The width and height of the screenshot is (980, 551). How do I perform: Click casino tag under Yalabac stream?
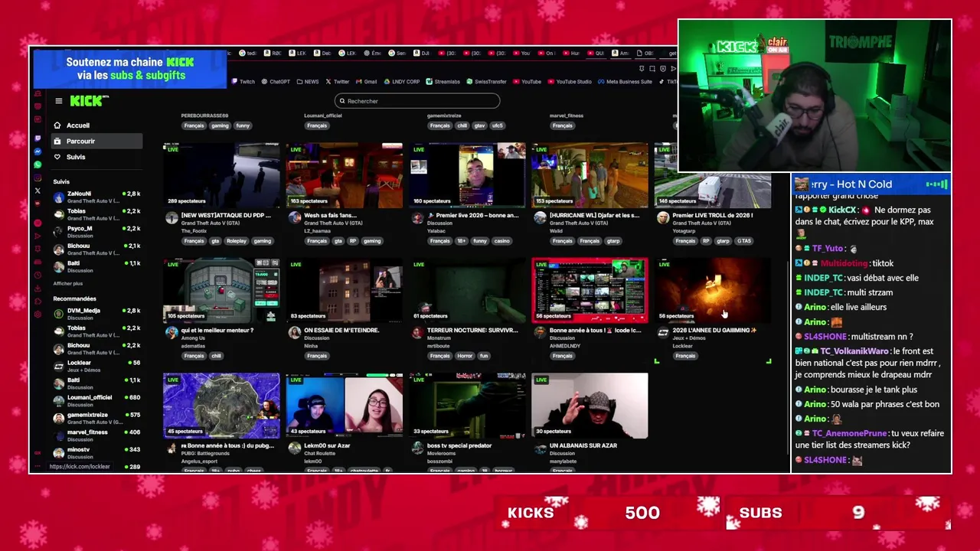tap(502, 241)
